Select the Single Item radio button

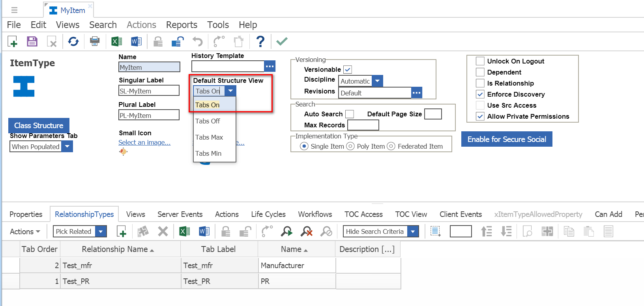coord(304,146)
